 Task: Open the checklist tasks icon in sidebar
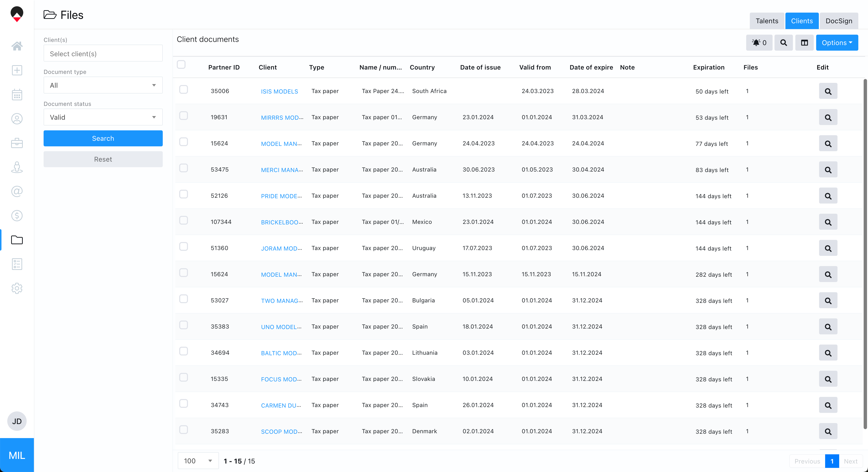tap(17, 264)
